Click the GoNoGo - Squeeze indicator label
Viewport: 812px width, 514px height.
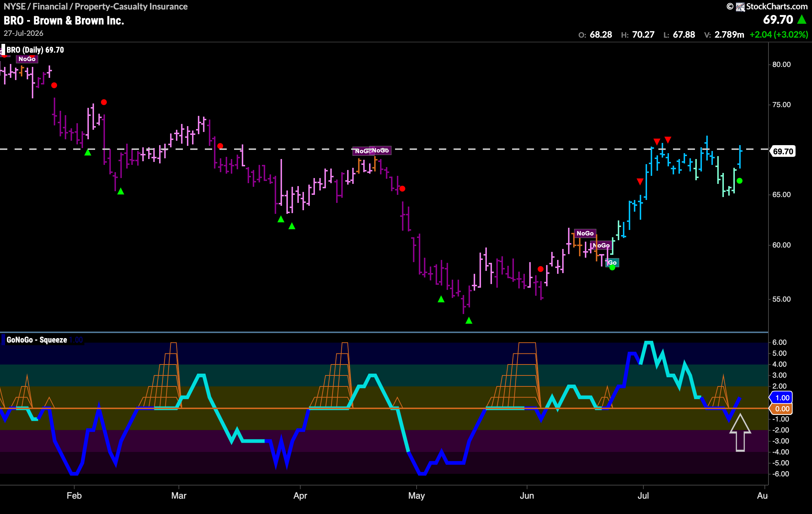tap(37, 340)
